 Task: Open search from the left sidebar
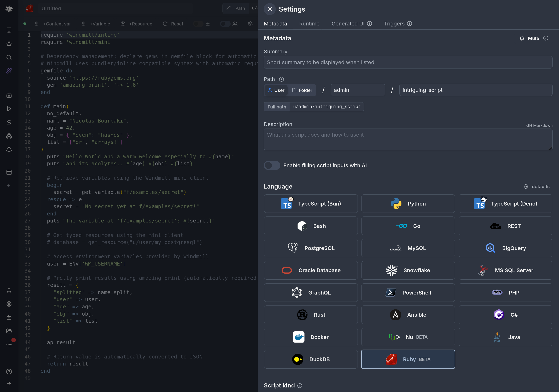[9, 57]
